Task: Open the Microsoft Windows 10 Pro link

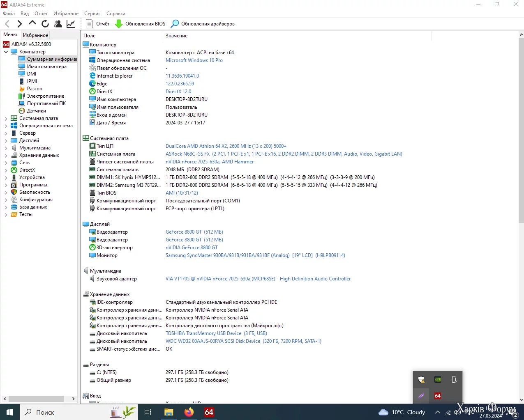Action: tap(194, 60)
